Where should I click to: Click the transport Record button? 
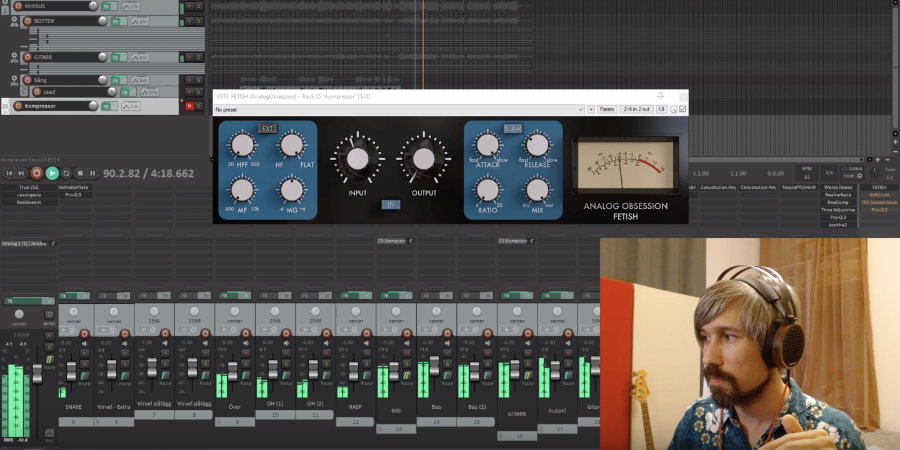(37, 173)
